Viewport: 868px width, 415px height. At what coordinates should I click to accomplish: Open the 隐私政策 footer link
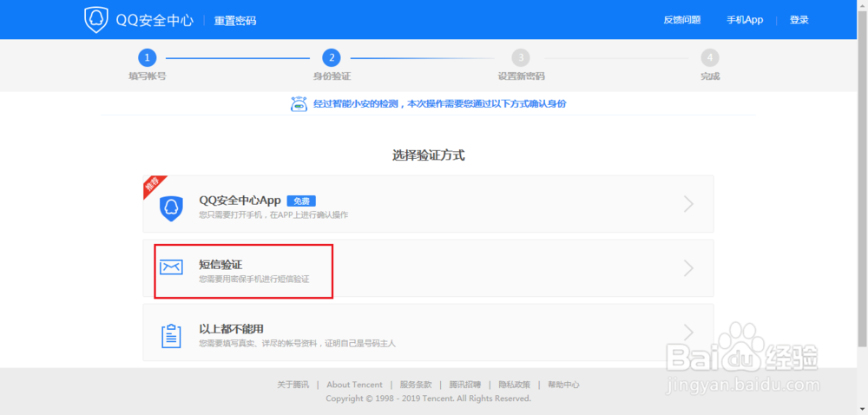pos(514,385)
